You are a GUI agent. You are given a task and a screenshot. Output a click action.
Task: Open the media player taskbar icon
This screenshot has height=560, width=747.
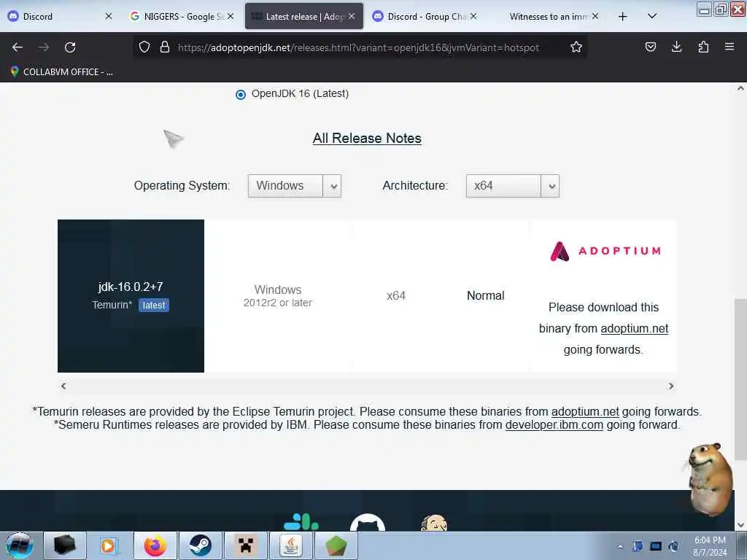tap(109, 545)
